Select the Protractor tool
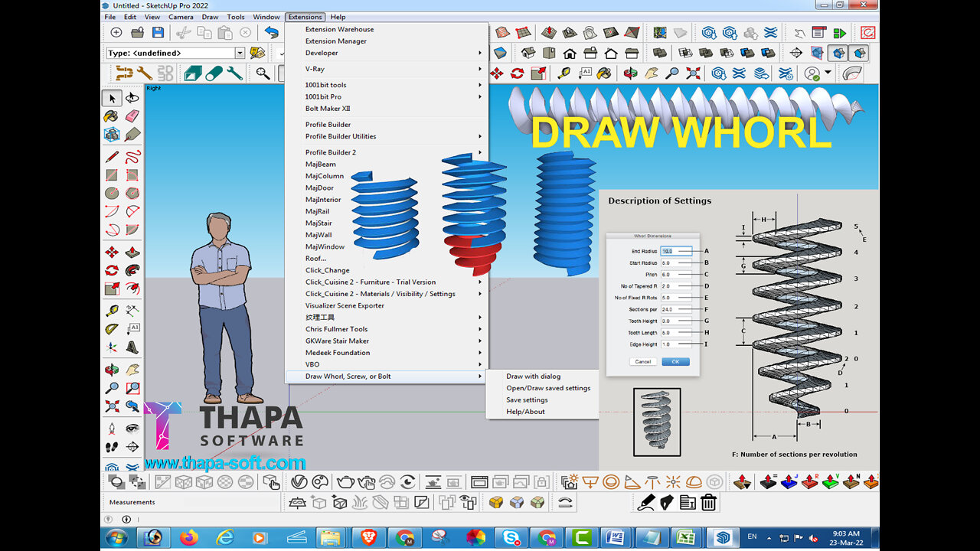 112,330
